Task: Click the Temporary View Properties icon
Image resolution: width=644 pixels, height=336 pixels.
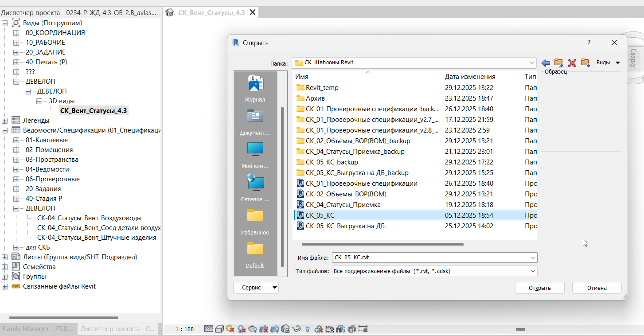Action: (330, 329)
